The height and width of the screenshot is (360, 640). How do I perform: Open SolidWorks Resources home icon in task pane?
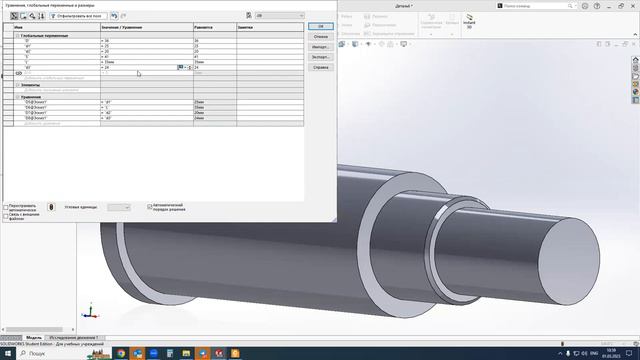tap(636, 60)
